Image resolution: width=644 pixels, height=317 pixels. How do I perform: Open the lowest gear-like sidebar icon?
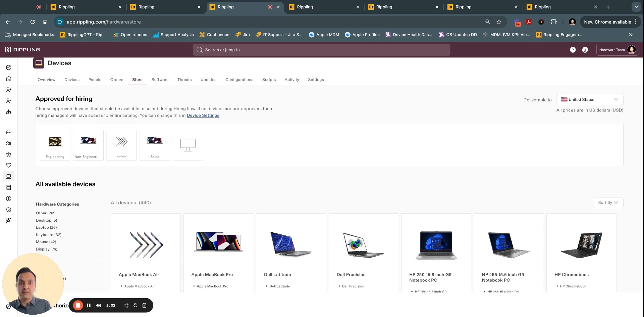tap(9, 221)
